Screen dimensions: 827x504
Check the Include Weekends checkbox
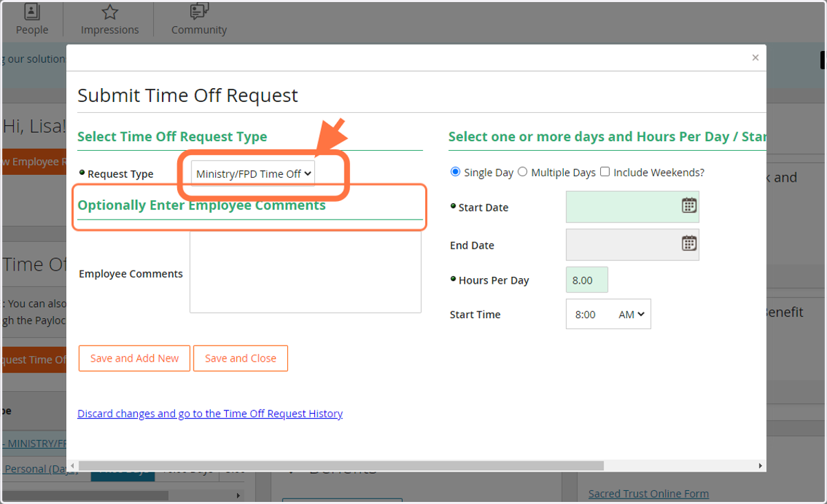click(x=605, y=172)
